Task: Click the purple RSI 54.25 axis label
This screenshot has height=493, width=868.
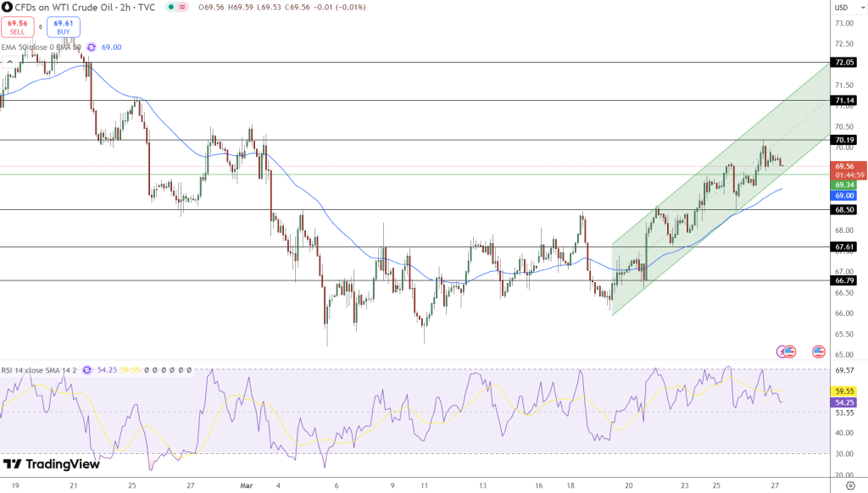Action: click(x=844, y=402)
